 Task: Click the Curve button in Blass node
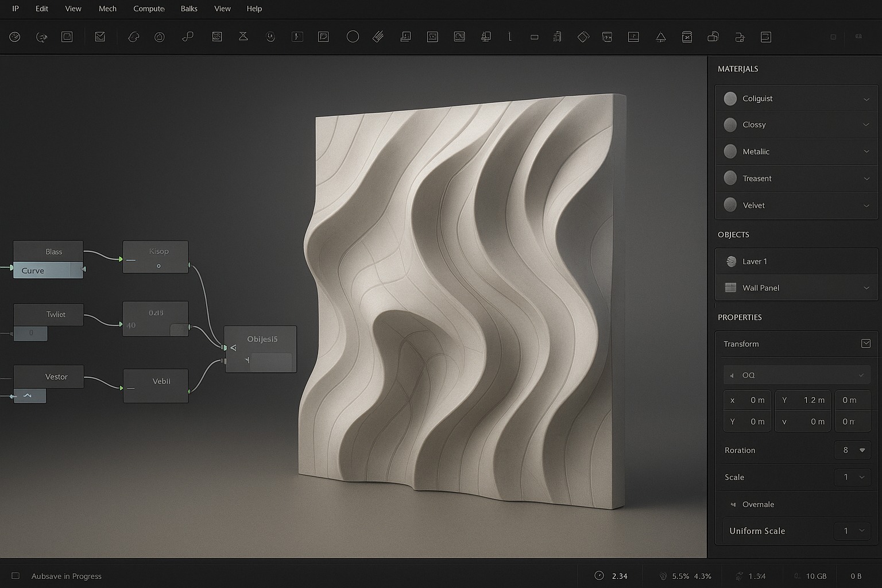[41, 270]
